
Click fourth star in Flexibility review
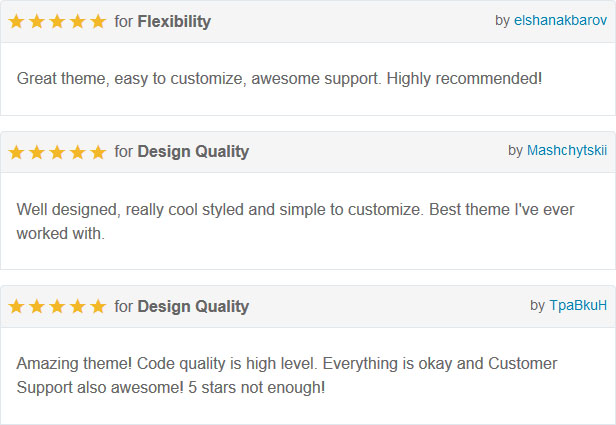77,21
